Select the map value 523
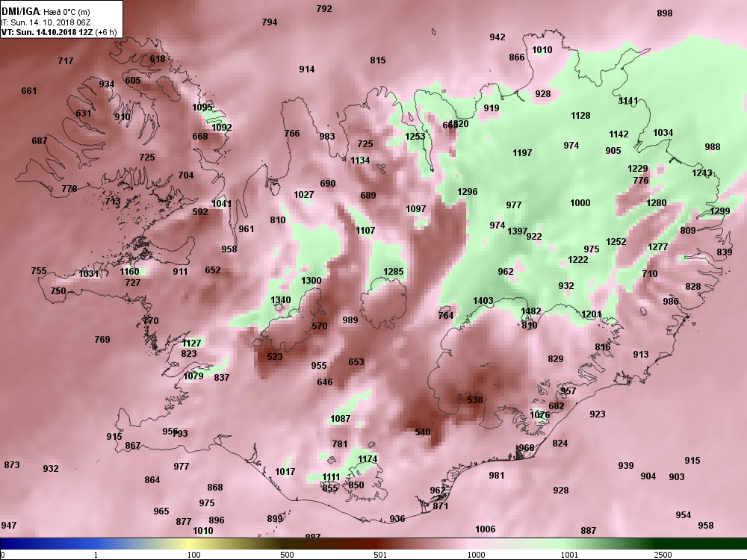This screenshot has width=747, height=560. coord(275,356)
